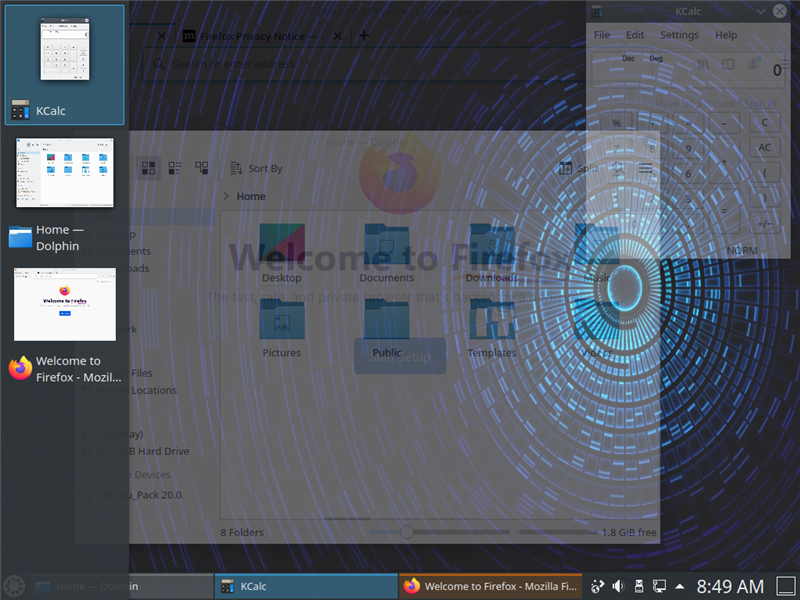Click the +/- button in KCalc
The height and width of the screenshot is (600, 800).
point(764,223)
